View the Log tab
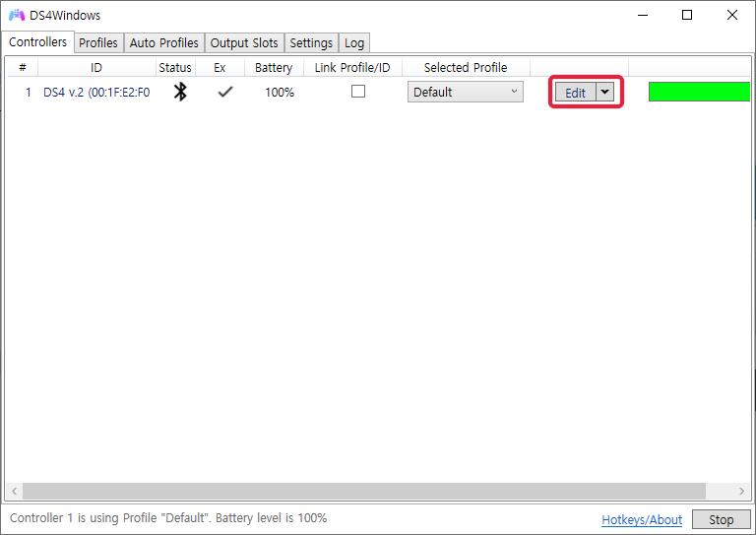The height and width of the screenshot is (535, 756). pos(354,43)
